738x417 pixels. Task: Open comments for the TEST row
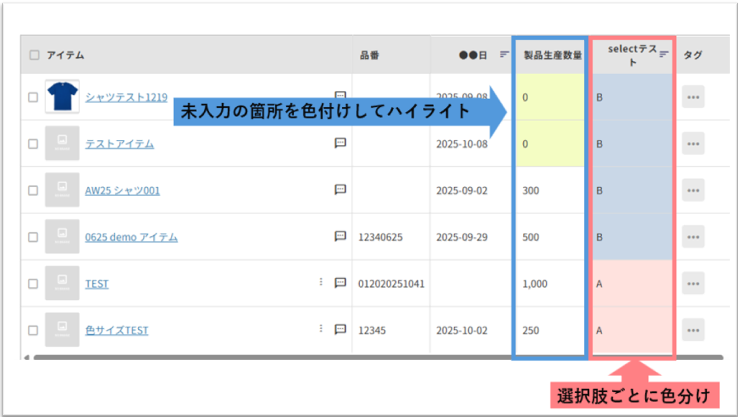[340, 283]
